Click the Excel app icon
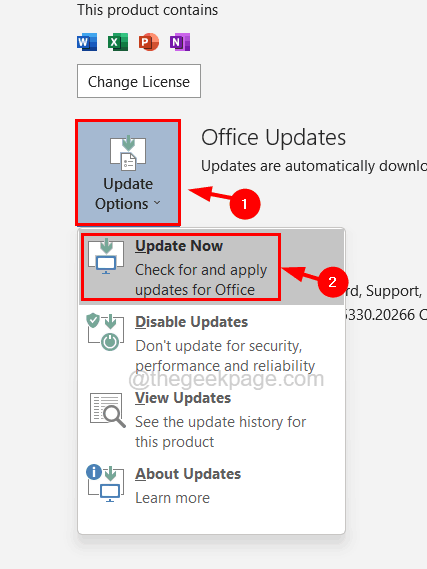The height and width of the screenshot is (569, 427). (118, 42)
